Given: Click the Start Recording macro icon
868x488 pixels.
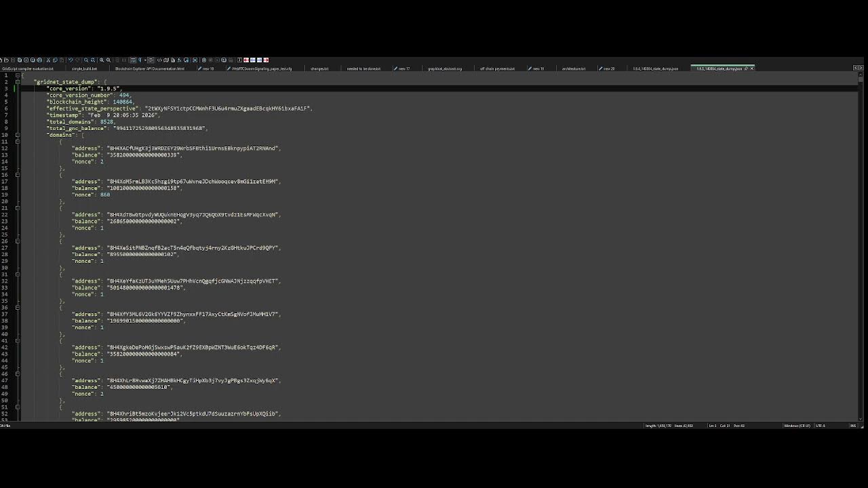Looking at the screenshot, I should click(204, 60).
